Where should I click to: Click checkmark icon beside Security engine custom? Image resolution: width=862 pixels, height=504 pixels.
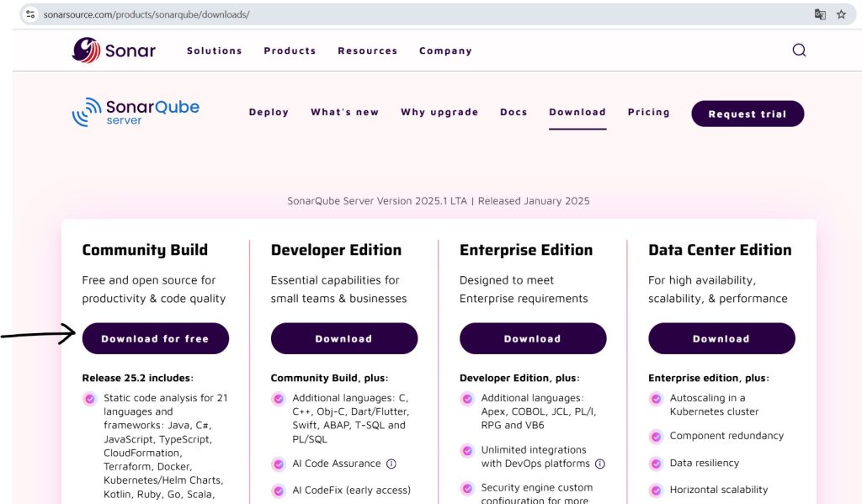[x=467, y=488]
